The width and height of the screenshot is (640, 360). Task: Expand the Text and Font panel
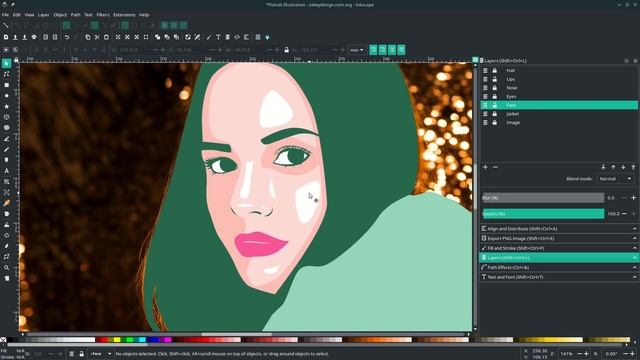[x=558, y=277]
